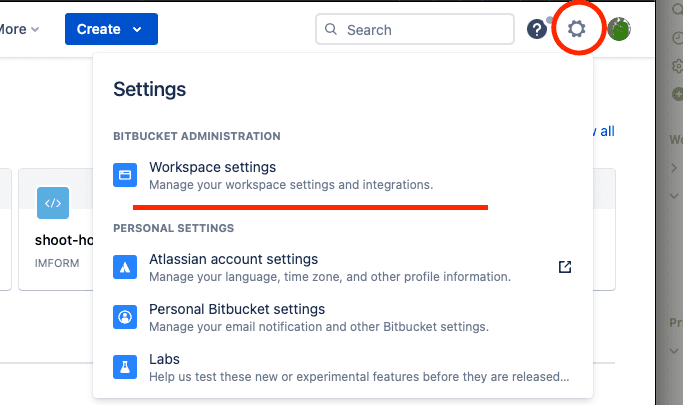Follow the partially visible 'view all' link

(x=604, y=131)
